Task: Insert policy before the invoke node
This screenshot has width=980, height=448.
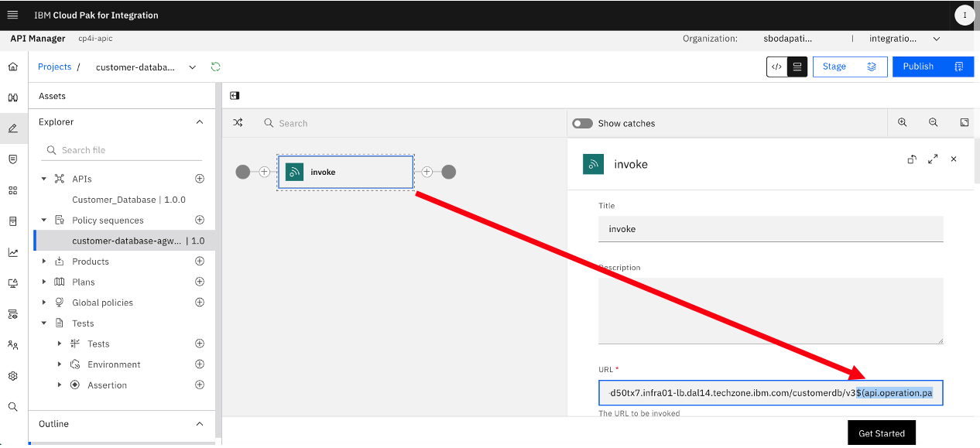Action: 264,172
